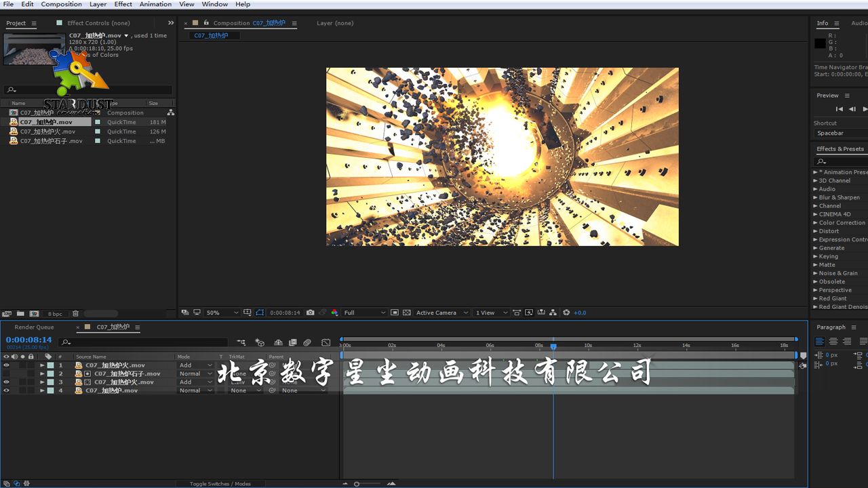Click the timeline current time 0:00:08:14
The width and height of the screenshot is (868, 488).
[28, 340]
